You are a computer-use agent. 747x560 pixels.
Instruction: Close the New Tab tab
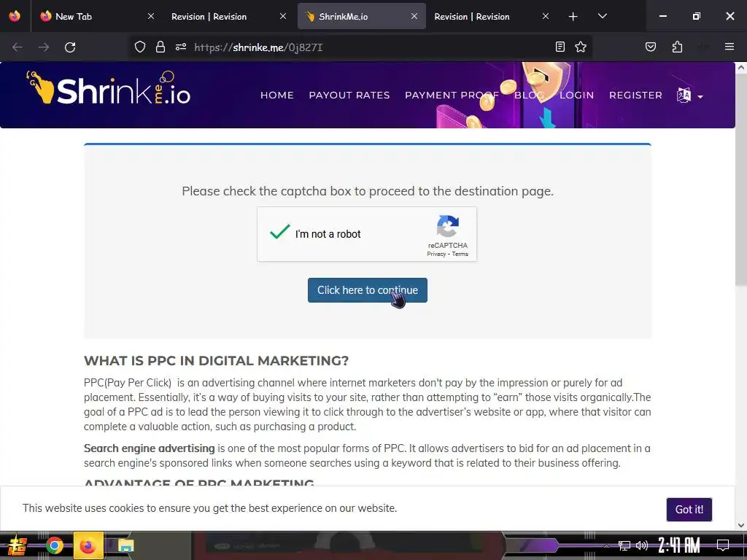[150, 16]
